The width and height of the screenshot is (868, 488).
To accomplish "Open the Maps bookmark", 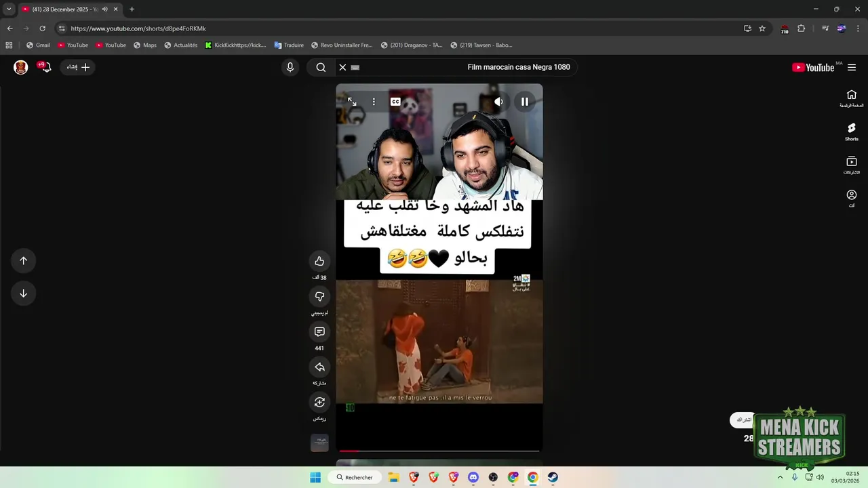I will click(145, 45).
